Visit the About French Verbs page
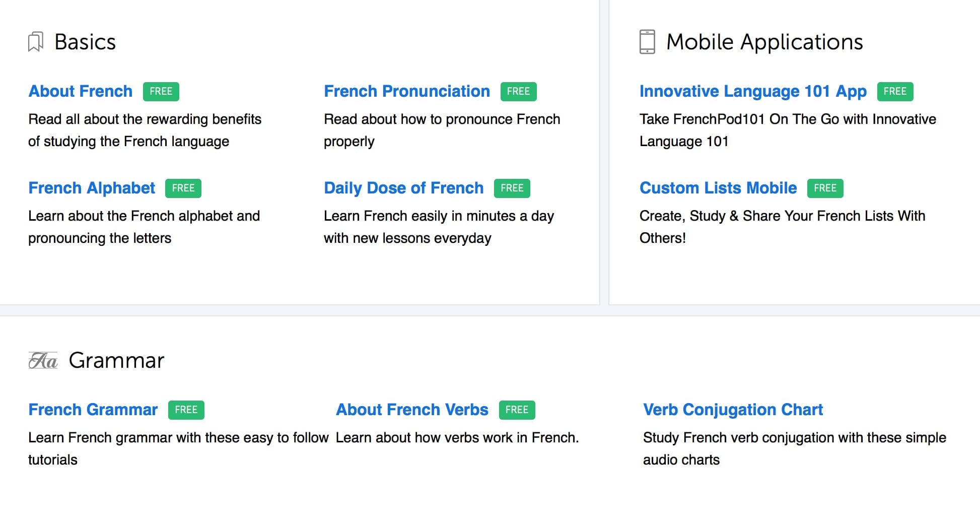This screenshot has height=524, width=980. coord(412,410)
